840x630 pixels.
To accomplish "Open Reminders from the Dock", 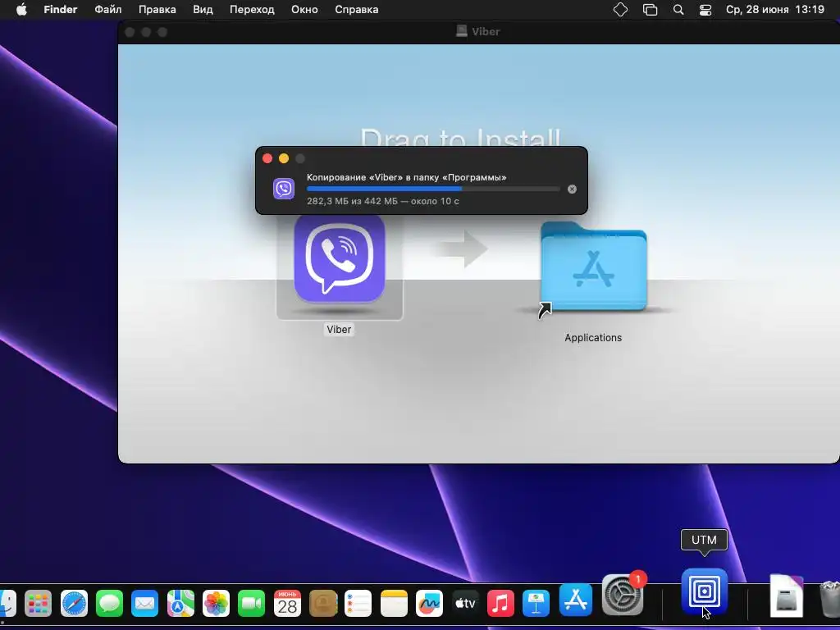I will pyautogui.click(x=358, y=605).
